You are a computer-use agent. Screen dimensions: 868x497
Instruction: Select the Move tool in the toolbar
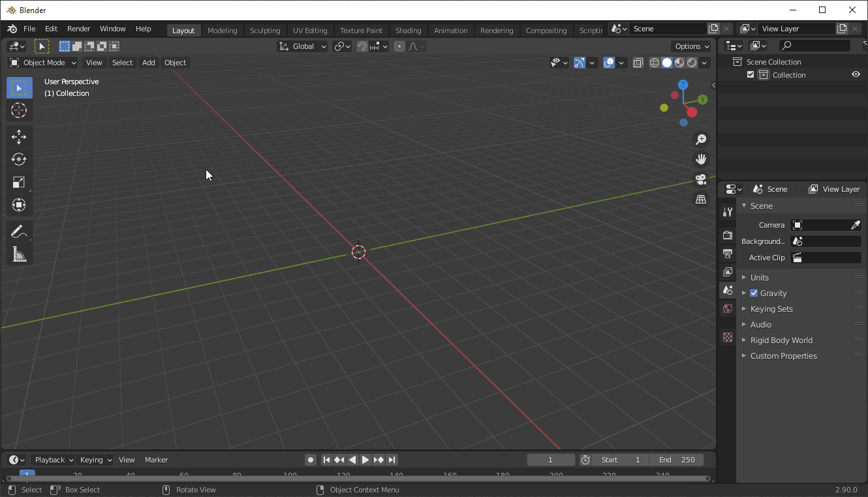(19, 136)
